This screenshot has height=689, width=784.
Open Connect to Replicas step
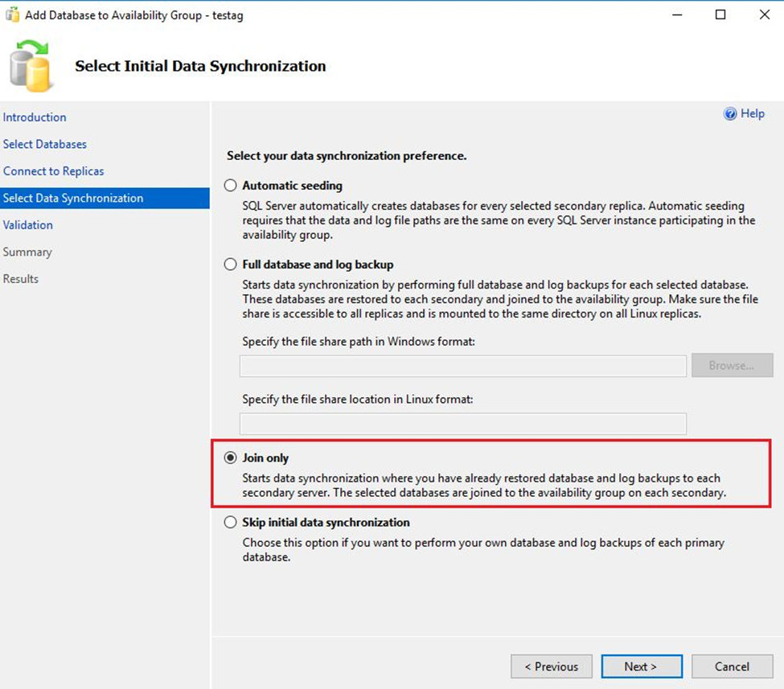coord(54,171)
